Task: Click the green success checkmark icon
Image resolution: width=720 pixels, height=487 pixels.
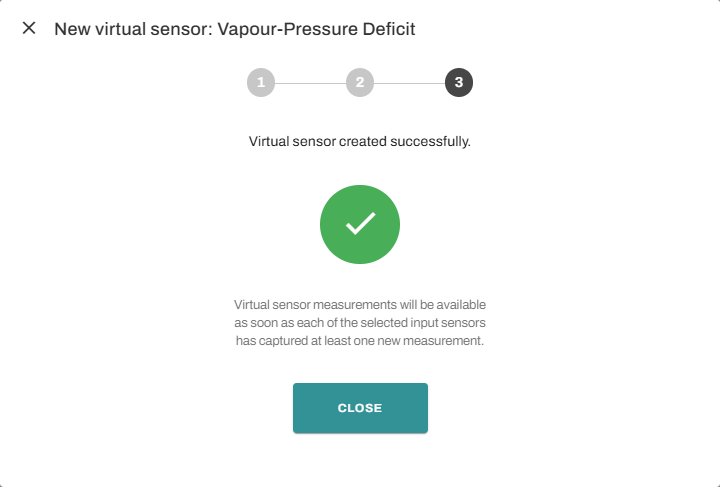Action: [360, 225]
